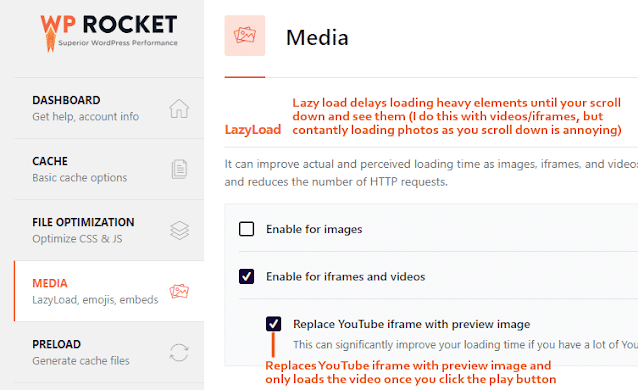Screen dimensions: 638x390
Task: Click 'Superior WordPress Performance' tagline
Action: coord(118,43)
